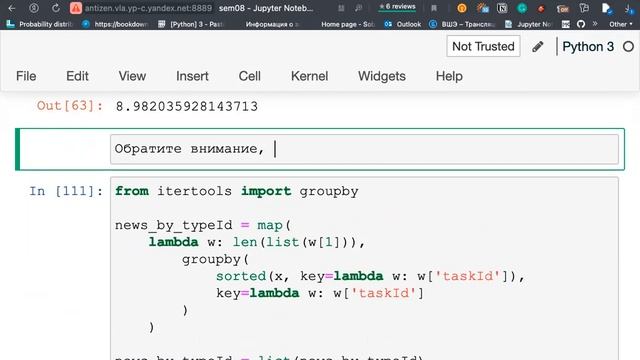Click the output value 8.982035928143713
This screenshot has height=360, width=640.
pyautogui.click(x=187, y=107)
